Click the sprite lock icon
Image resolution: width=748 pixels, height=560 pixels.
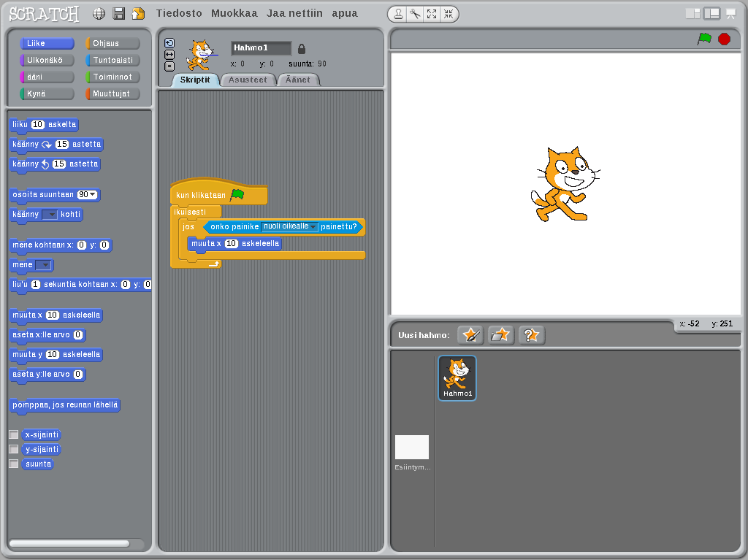[x=302, y=49]
